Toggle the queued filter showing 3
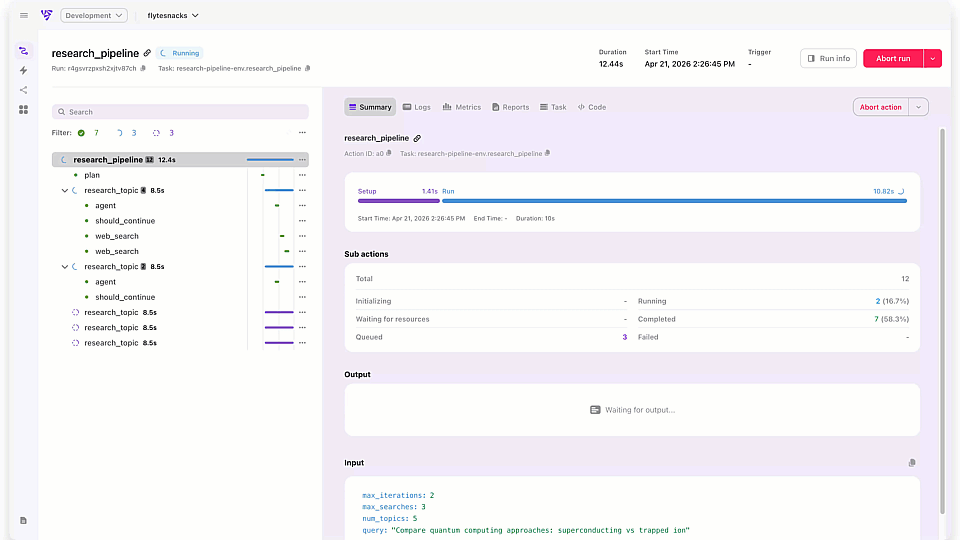Viewport: 960px width, 540px height. [163, 133]
